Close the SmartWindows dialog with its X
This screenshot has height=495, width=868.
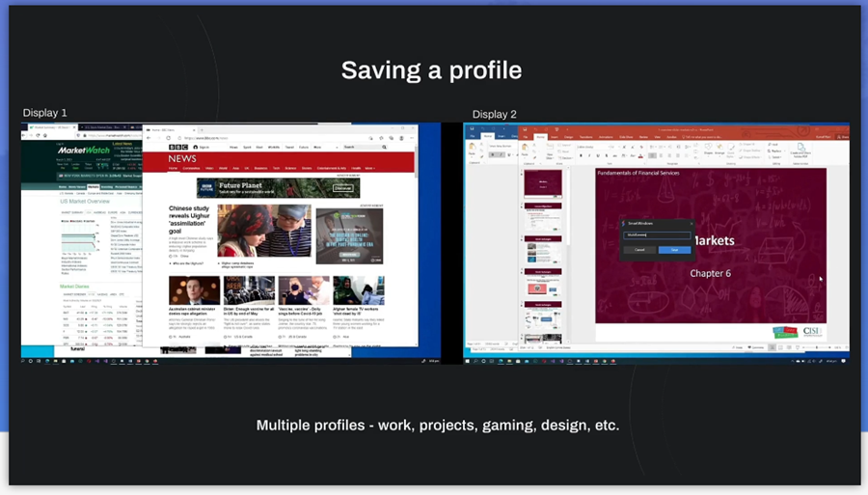pos(691,223)
